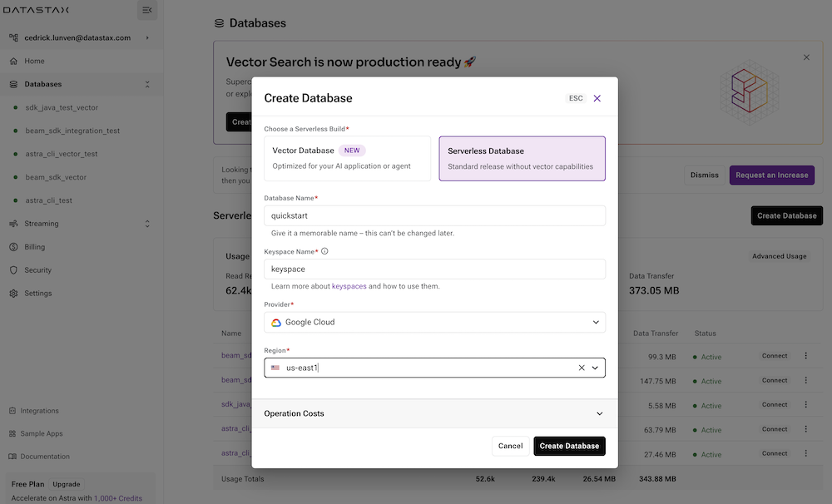Click the Keyspace Name field
The height and width of the screenshot is (504, 832).
coord(434,269)
